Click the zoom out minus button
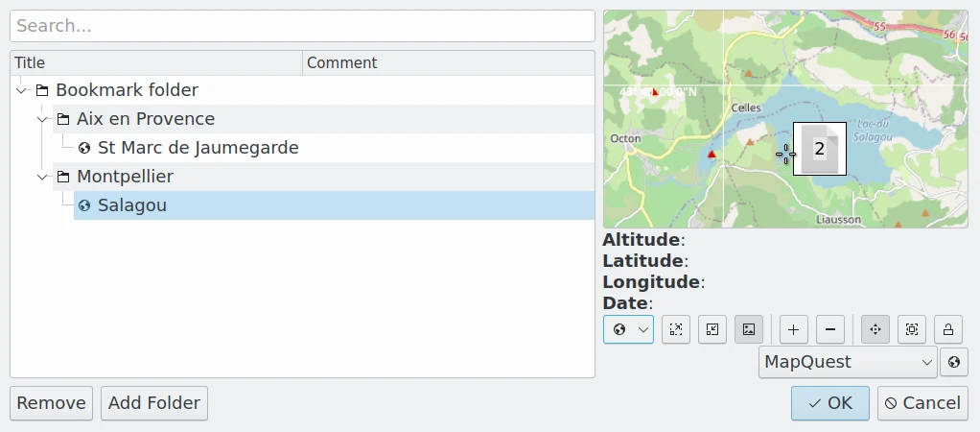The image size is (980, 432). 830,329
